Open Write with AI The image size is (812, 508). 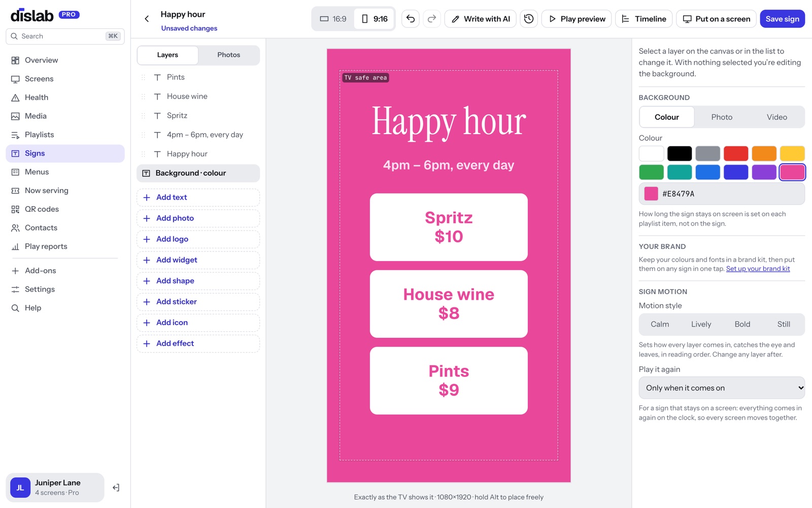[481, 19]
